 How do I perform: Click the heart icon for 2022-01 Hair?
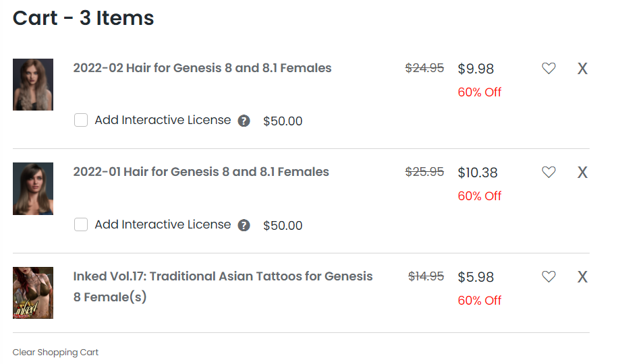(x=548, y=173)
